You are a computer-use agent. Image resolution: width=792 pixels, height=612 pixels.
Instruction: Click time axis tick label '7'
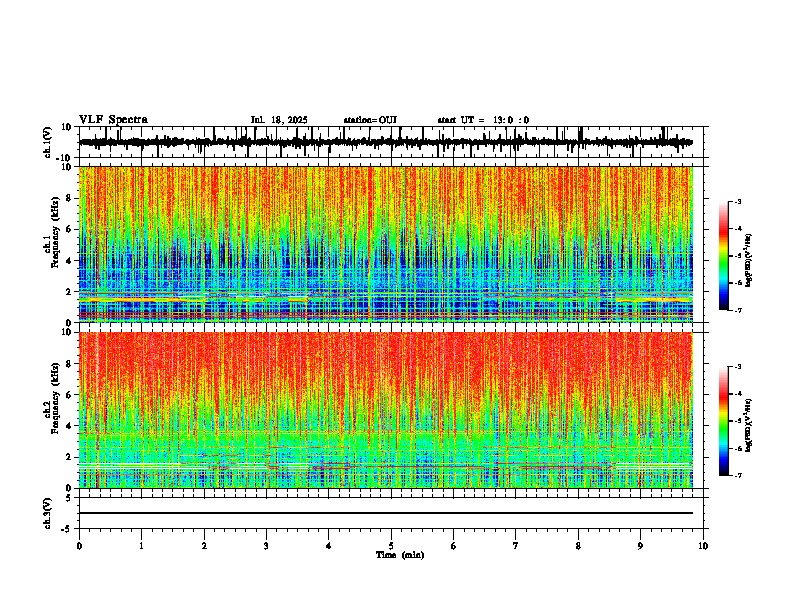pyautogui.click(x=515, y=546)
